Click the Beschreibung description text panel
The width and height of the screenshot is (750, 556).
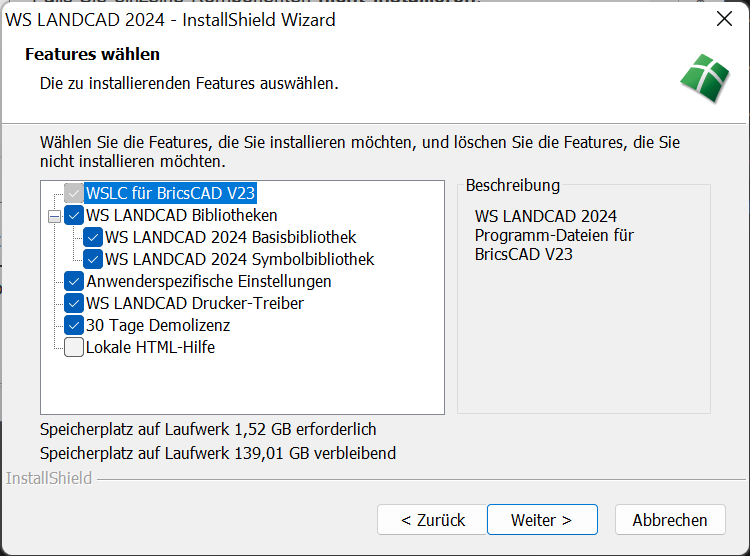583,300
